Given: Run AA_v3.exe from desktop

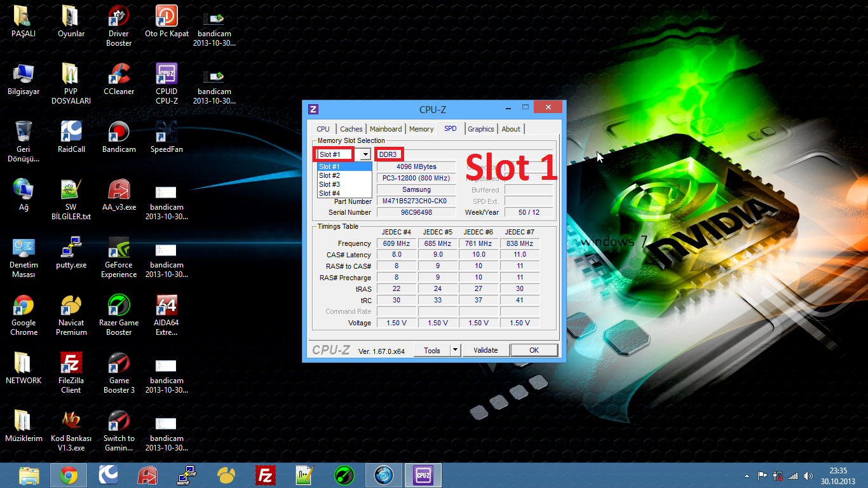Looking at the screenshot, I should click(x=119, y=194).
